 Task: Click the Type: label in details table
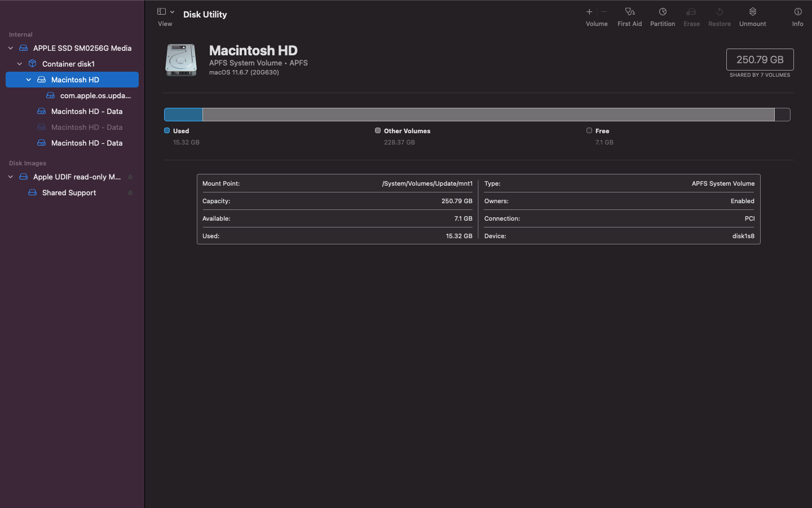(492, 183)
